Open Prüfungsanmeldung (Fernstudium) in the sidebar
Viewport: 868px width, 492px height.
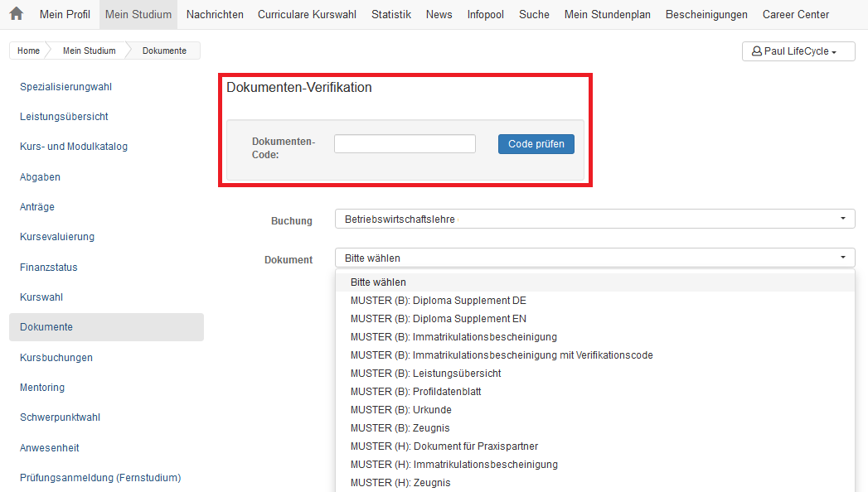pyautogui.click(x=100, y=478)
